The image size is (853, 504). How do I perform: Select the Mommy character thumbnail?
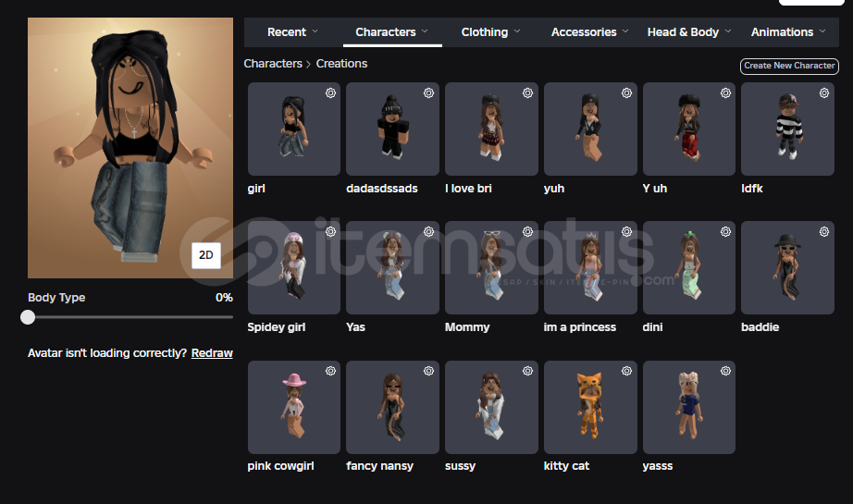(491, 267)
